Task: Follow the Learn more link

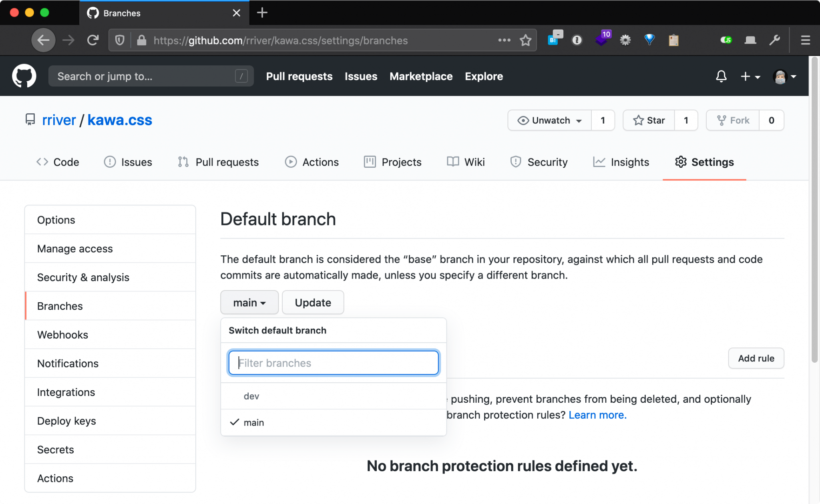Action: (x=597, y=415)
